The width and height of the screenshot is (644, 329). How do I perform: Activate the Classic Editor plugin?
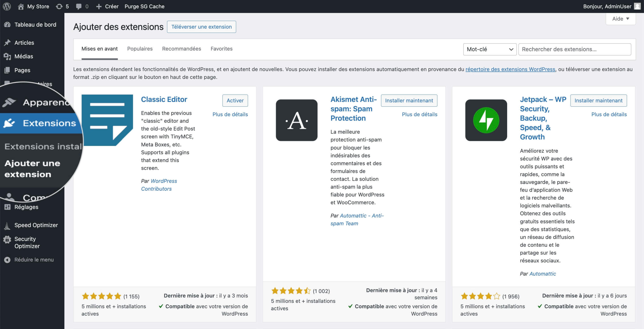pyautogui.click(x=235, y=101)
